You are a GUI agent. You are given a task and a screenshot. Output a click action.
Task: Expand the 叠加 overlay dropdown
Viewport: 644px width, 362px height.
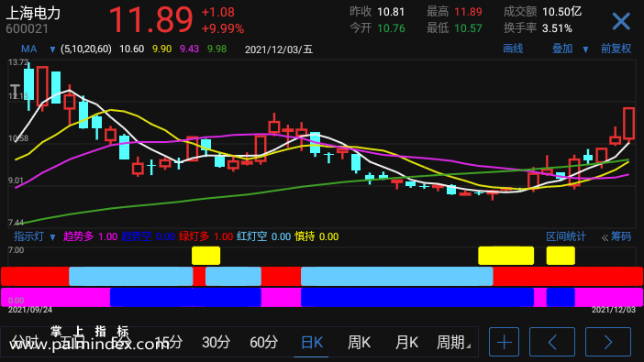tap(585, 49)
